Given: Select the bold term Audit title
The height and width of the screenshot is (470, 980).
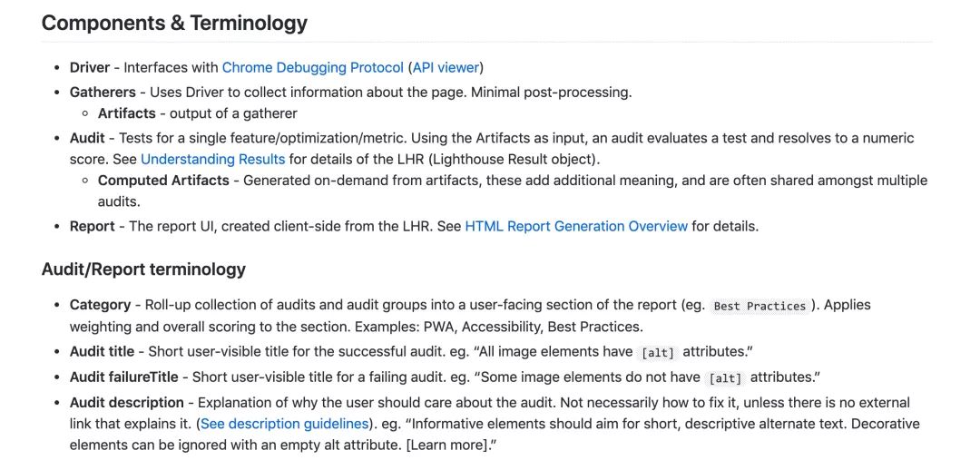Looking at the screenshot, I should (102, 351).
